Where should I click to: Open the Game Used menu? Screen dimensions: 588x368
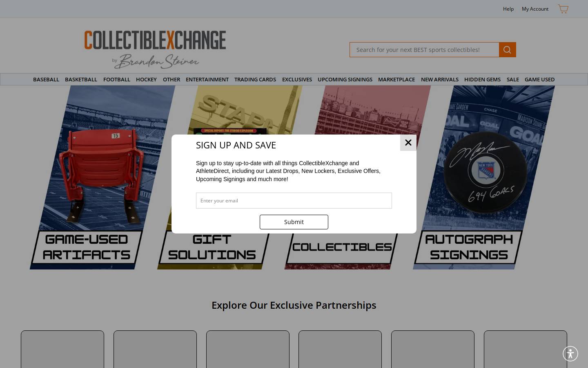click(x=539, y=79)
